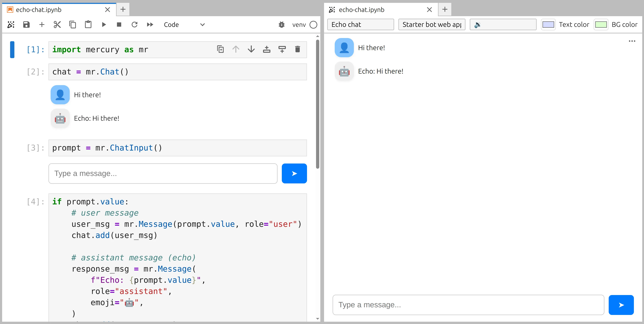Send the message with the arrow button
This screenshot has width=644, height=324.
pyautogui.click(x=621, y=305)
